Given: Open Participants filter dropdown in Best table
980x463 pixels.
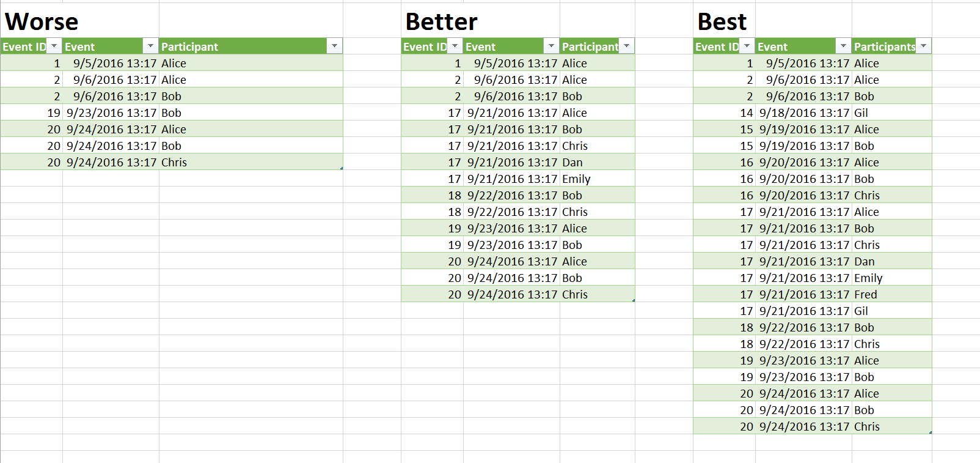Looking at the screenshot, I should point(923,46).
